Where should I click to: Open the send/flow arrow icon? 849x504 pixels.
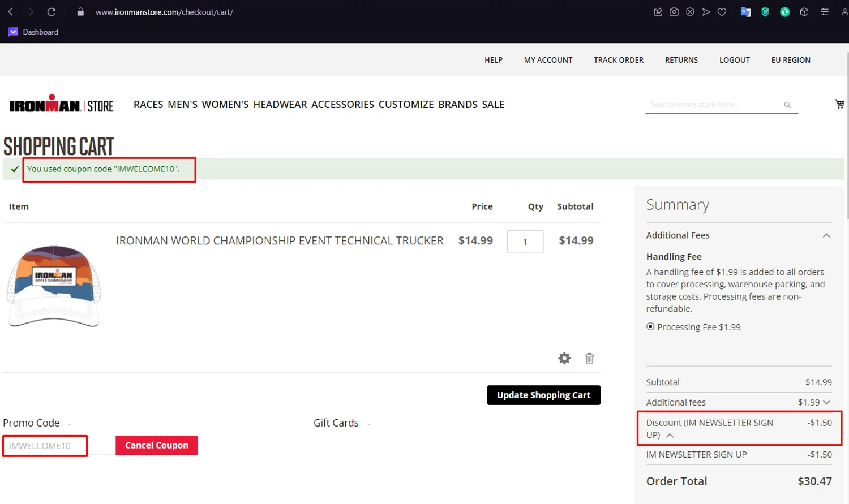[706, 12]
